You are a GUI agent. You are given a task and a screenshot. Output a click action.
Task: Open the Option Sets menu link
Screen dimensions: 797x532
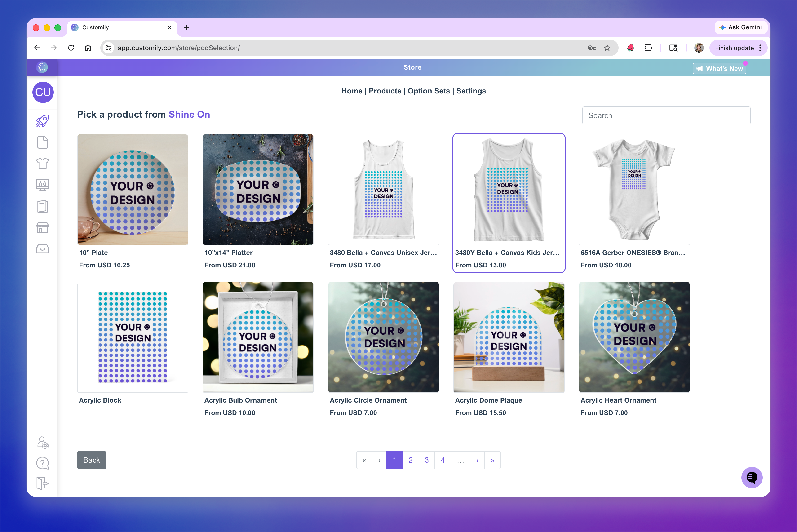click(429, 91)
